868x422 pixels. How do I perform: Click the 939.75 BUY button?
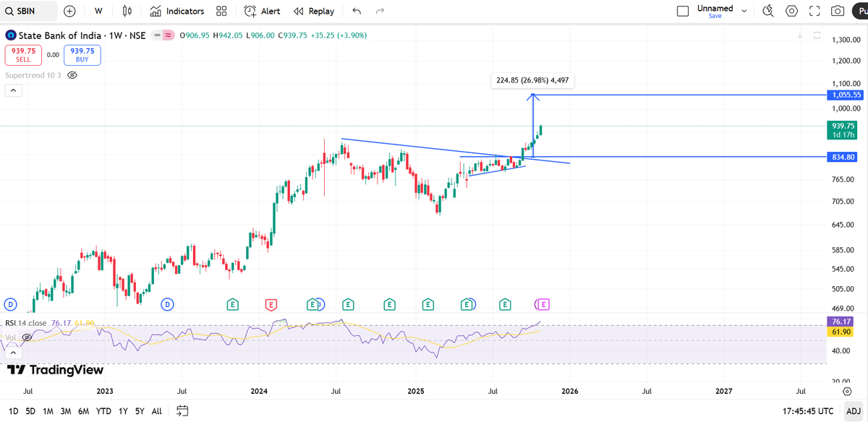[x=82, y=55]
